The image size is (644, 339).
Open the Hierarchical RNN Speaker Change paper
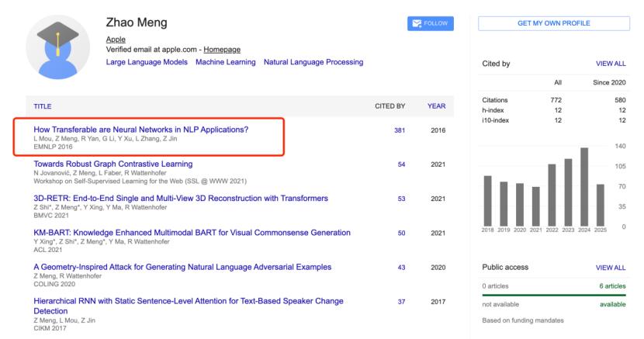188,306
